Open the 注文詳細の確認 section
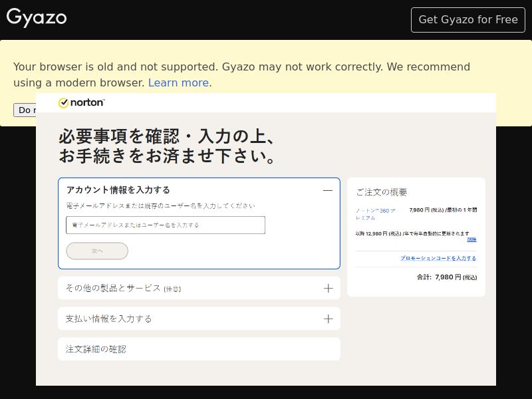 [x=198, y=348]
